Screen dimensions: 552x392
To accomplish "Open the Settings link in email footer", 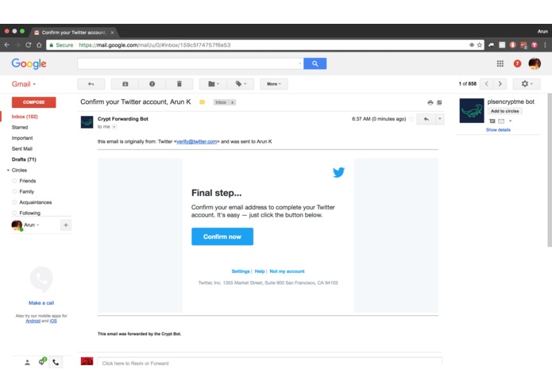I will 241,271.
